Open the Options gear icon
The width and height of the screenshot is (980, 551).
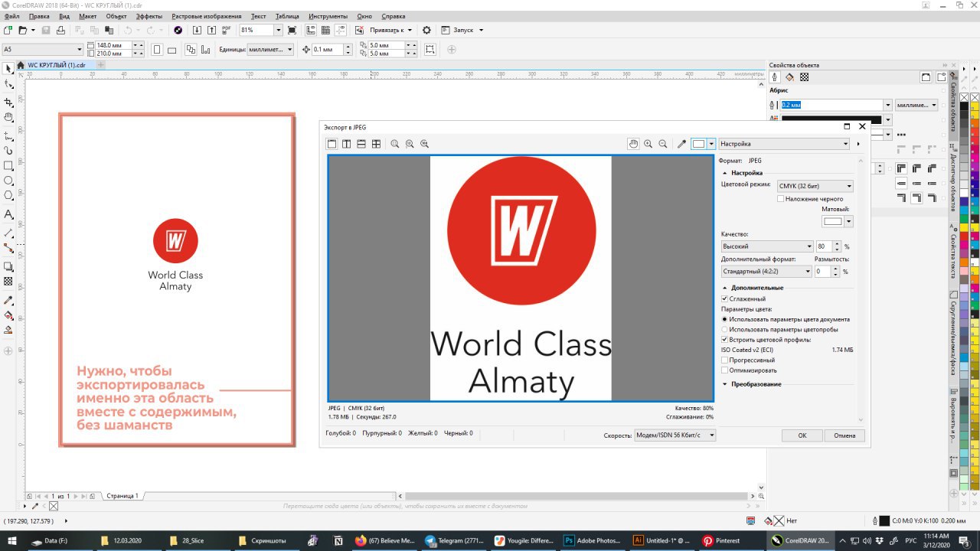pyautogui.click(x=426, y=30)
